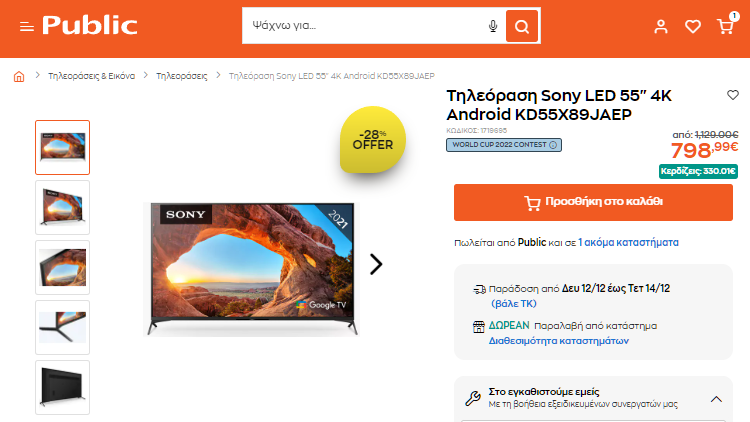Click the World Cup 2022 Contest info icon
The width and height of the screenshot is (750, 422).
[x=553, y=145]
